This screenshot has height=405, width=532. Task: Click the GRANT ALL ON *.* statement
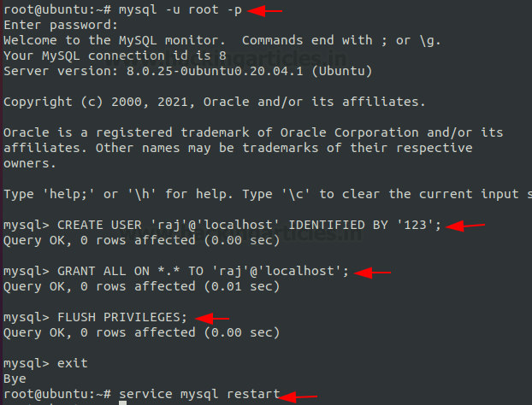203,272
